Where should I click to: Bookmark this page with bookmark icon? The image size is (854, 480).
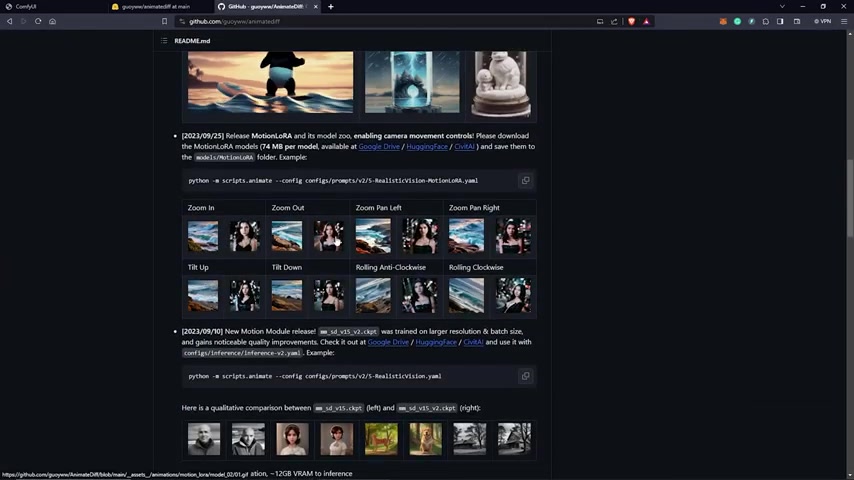[x=164, y=21]
